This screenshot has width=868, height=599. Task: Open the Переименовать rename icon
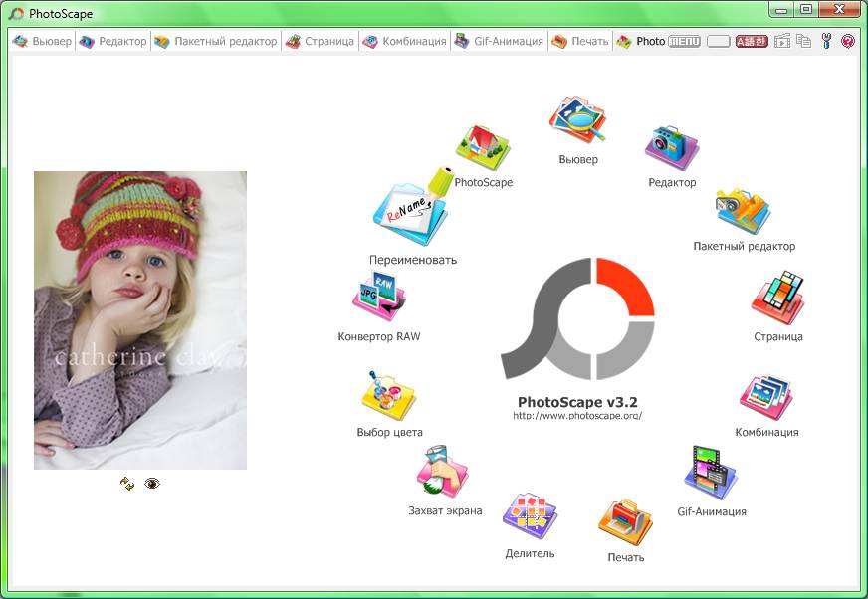point(412,206)
